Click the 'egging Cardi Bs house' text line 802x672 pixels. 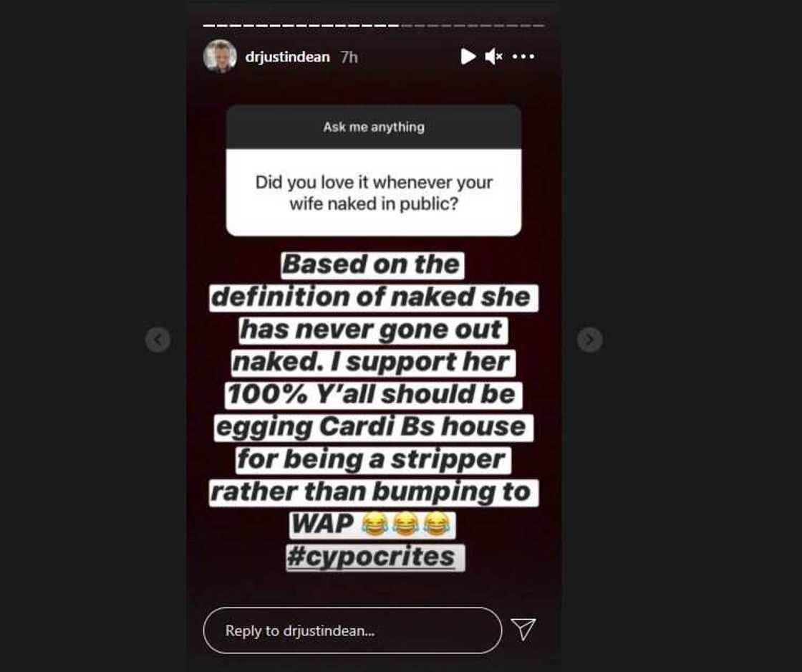(x=373, y=428)
